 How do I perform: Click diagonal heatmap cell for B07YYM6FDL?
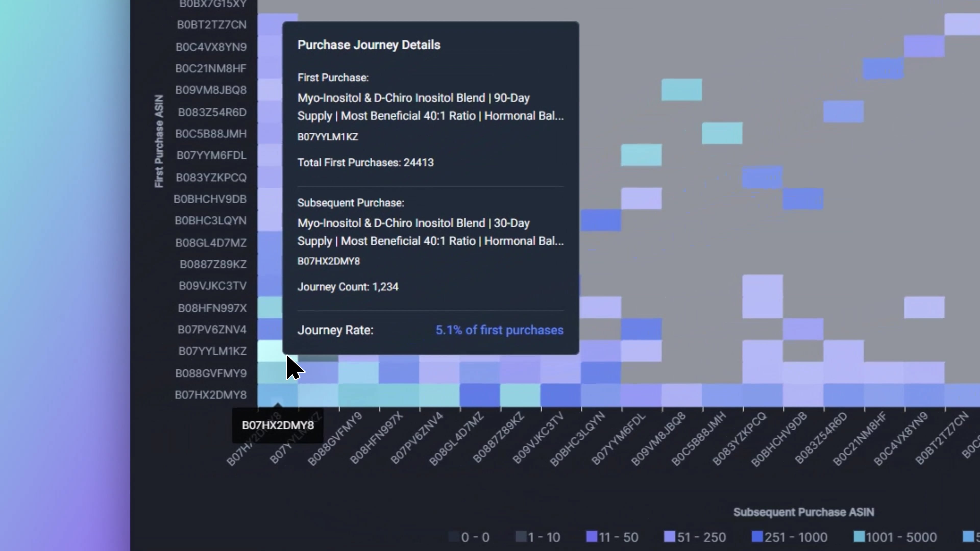[x=641, y=155]
